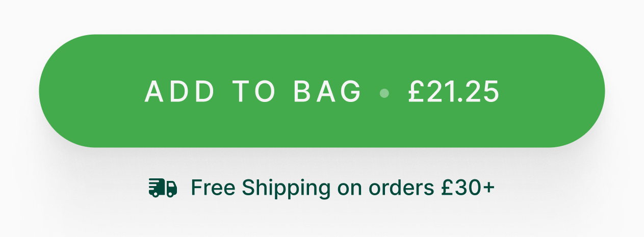Click the dot separator before the price
The image size is (644, 237).
(x=385, y=93)
